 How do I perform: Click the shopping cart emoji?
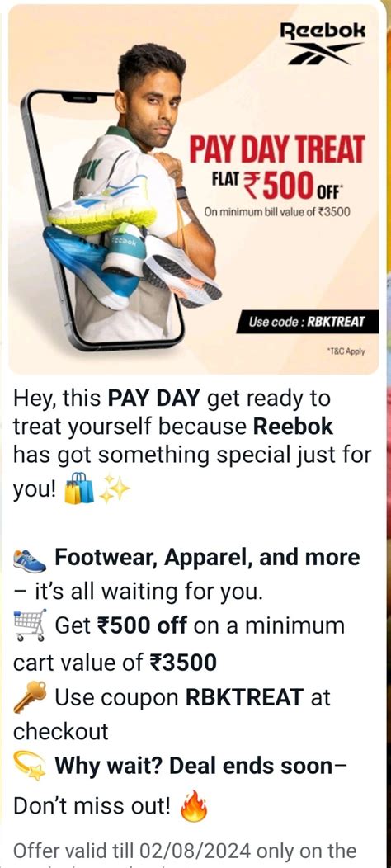click(30, 625)
